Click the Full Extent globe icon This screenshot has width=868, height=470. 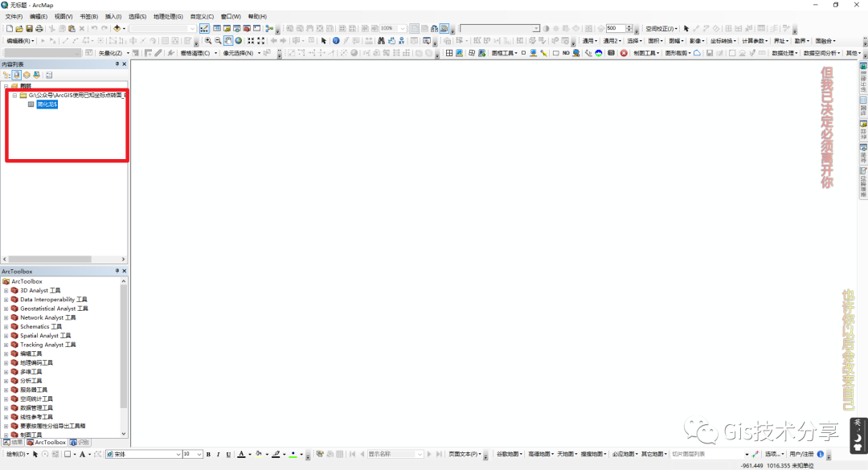pos(239,41)
